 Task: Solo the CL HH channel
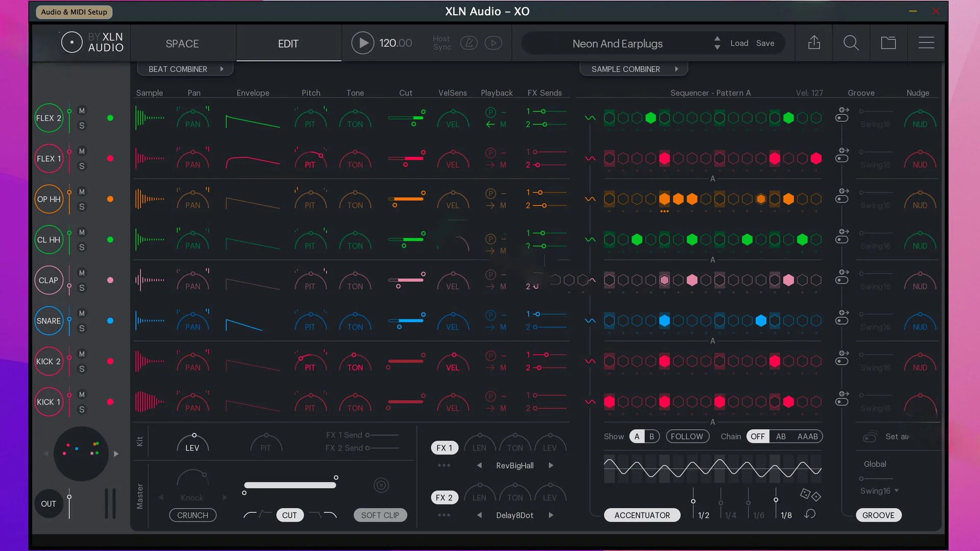click(x=82, y=247)
